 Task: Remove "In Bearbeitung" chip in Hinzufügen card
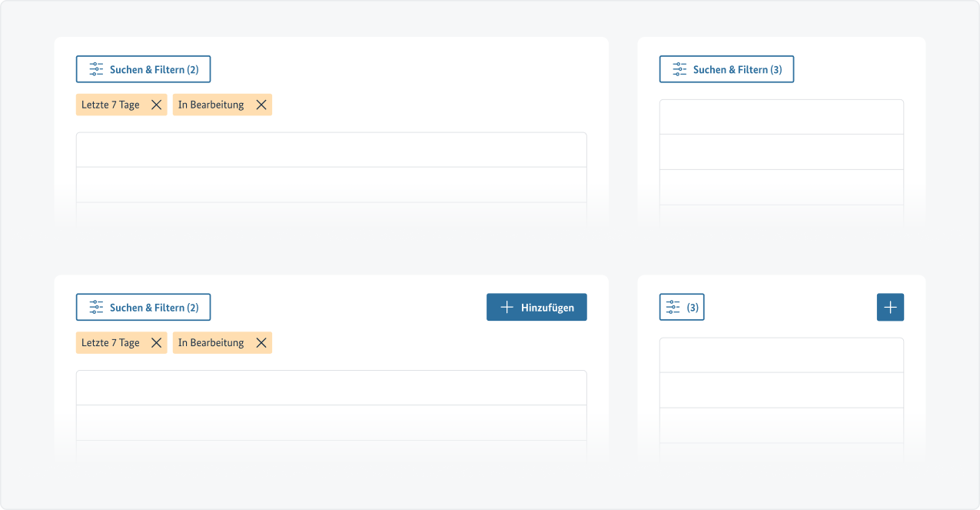(x=261, y=343)
